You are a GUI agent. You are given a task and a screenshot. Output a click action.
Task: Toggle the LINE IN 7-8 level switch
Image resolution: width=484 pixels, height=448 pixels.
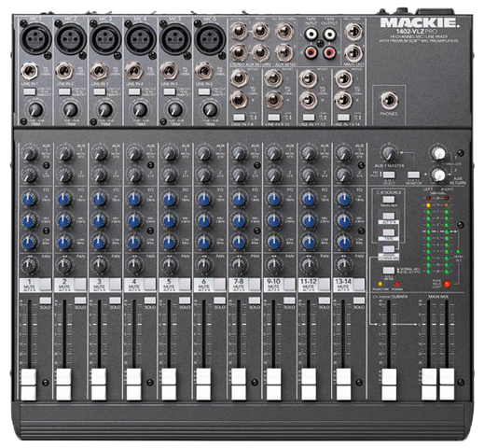[x=239, y=118]
